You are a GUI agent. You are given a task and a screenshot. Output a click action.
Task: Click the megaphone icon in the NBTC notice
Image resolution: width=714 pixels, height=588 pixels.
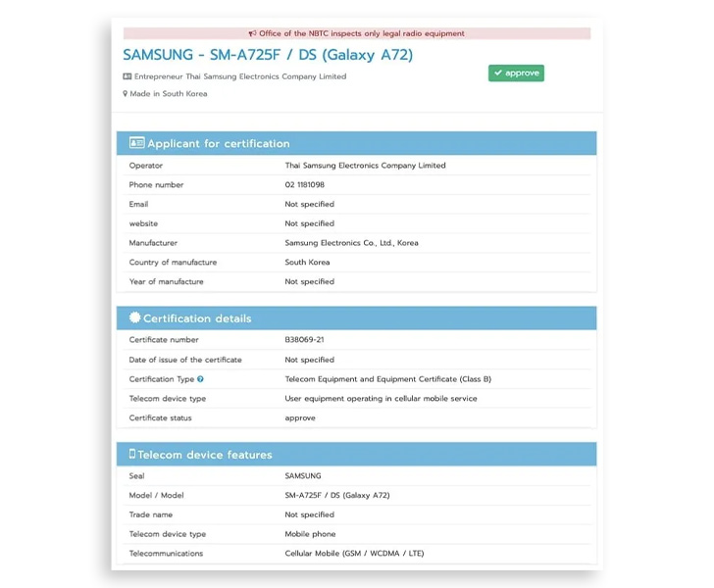(x=252, y=33)
